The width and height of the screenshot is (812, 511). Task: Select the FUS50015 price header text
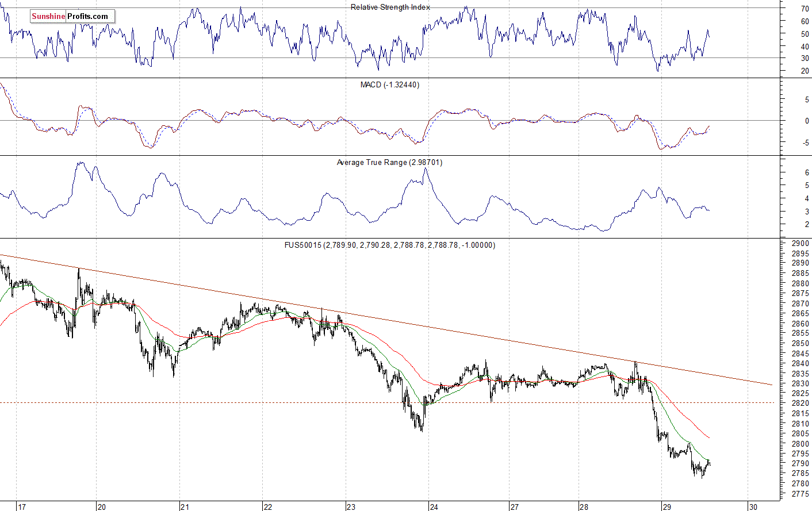coord(389,245)
